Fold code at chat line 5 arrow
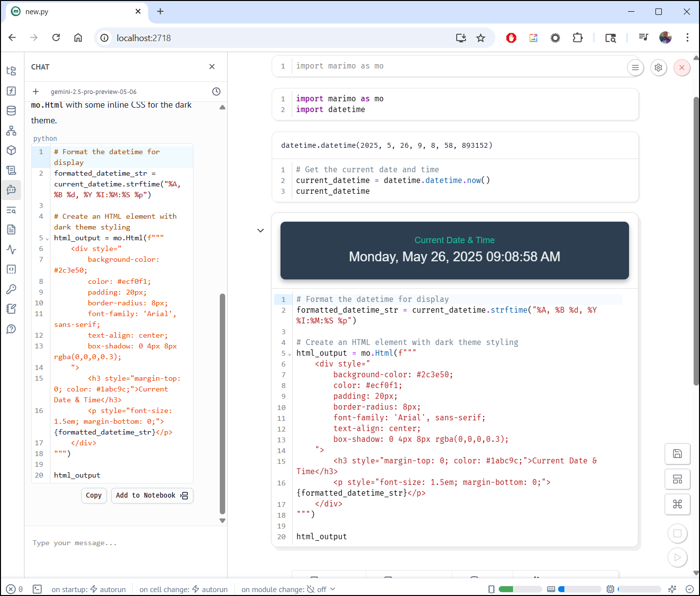The width and height of the screenshot is (700, 596). pos(47,239)
